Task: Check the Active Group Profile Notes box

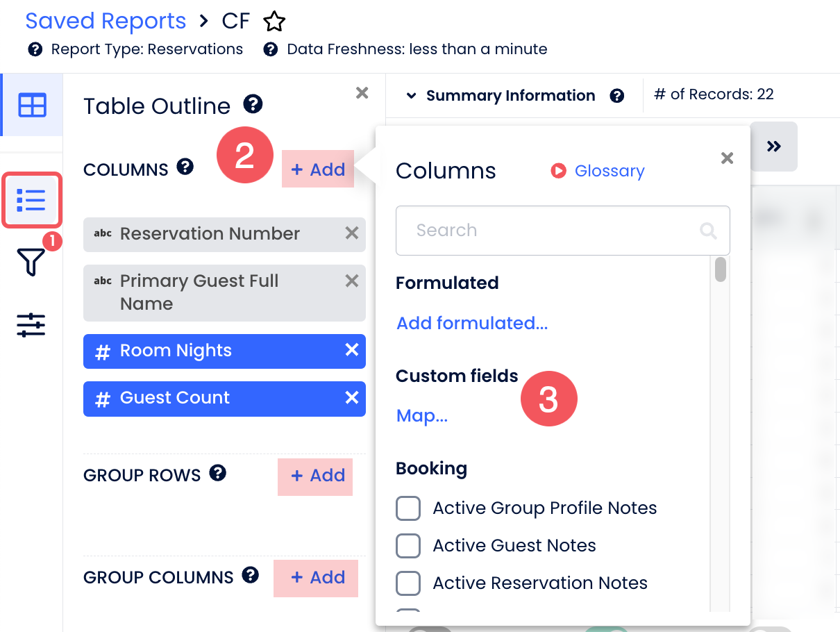Action: [408, 508]
